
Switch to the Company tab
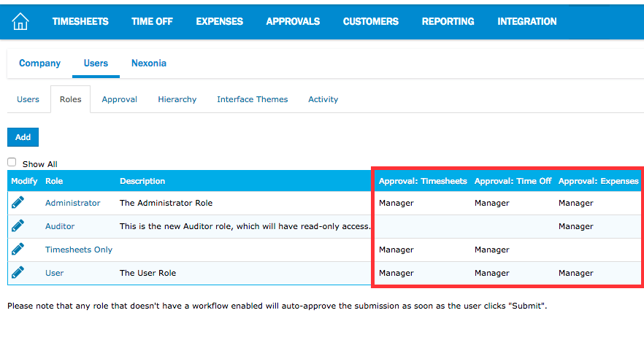click(x=40, y=63)
